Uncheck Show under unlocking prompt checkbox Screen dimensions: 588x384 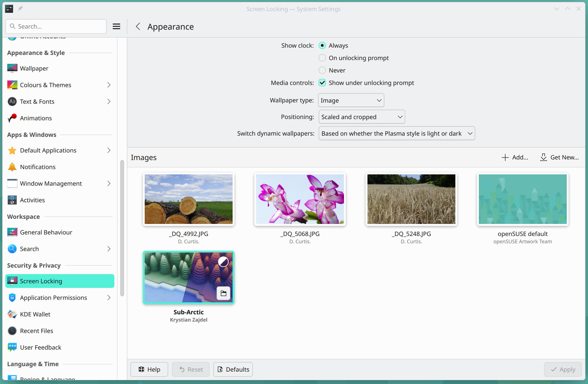[x=322, y=83]
